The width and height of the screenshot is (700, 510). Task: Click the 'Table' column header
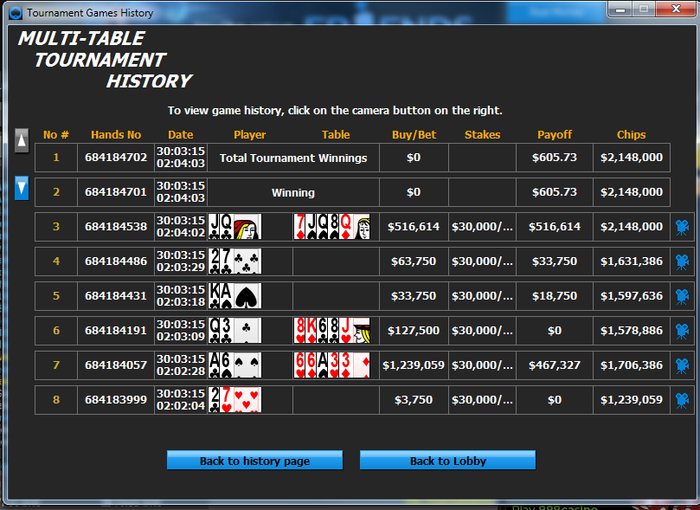[x=336, y=135]
